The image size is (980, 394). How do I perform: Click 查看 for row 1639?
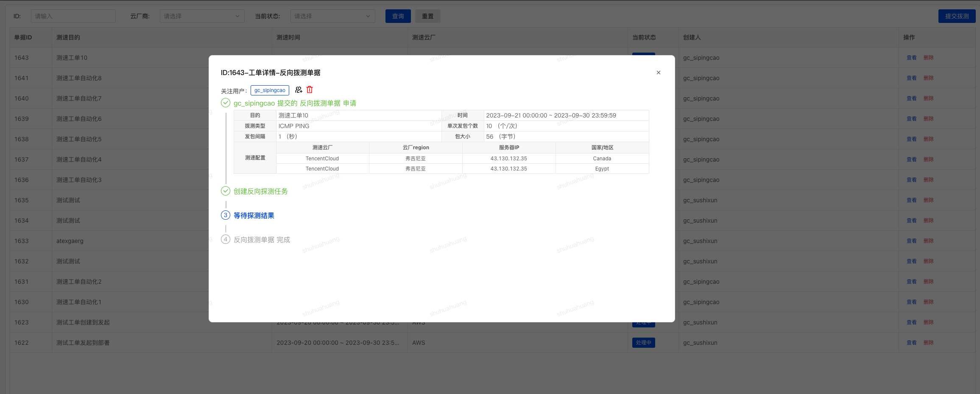911,119
